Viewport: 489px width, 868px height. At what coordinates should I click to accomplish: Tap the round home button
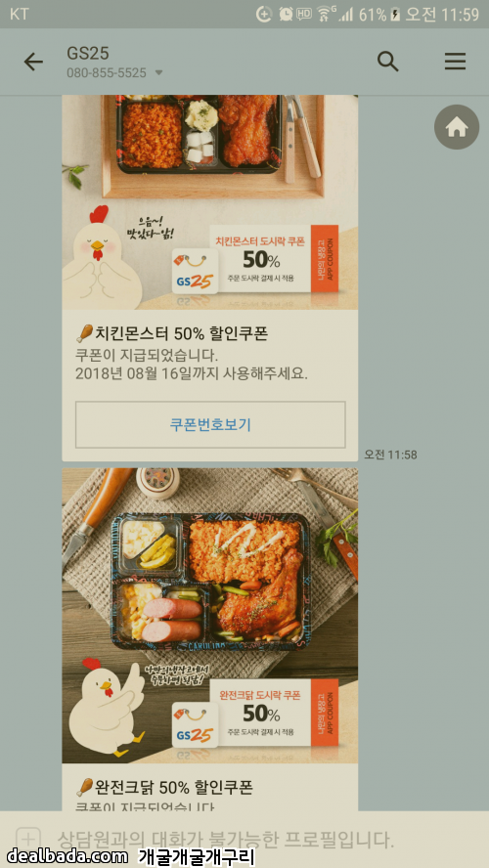tap(457, 127)
